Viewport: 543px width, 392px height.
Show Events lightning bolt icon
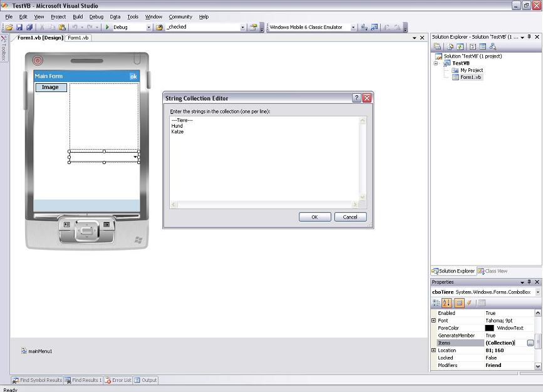tap(470, 303)
